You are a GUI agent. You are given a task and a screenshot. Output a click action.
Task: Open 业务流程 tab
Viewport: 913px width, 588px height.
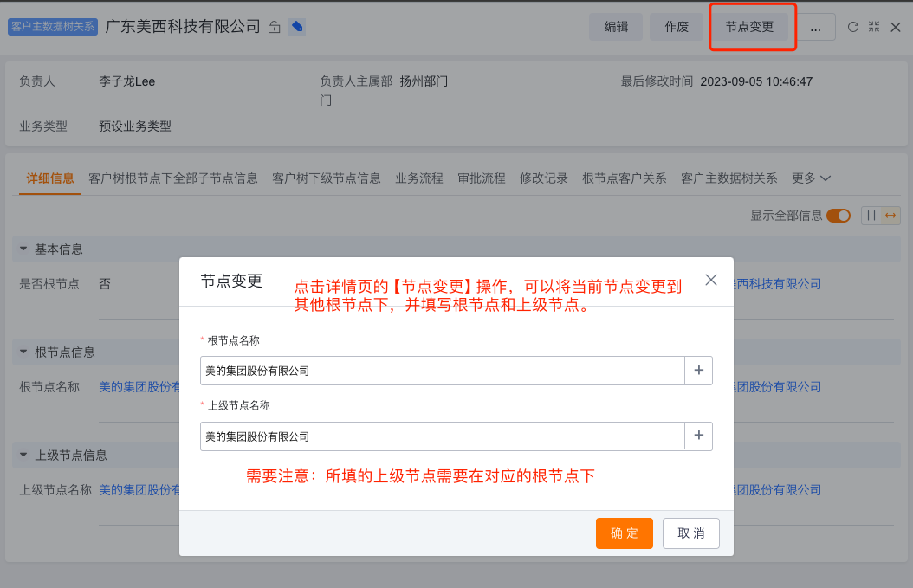click(x=419, y=178)
